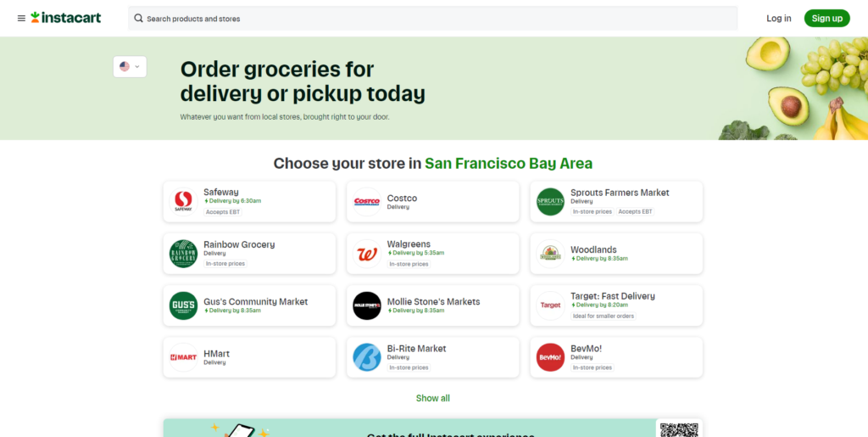Screen dimensions: 868x437
Task: Change the San Francisco Bay Area location
Action: (509, 163)
